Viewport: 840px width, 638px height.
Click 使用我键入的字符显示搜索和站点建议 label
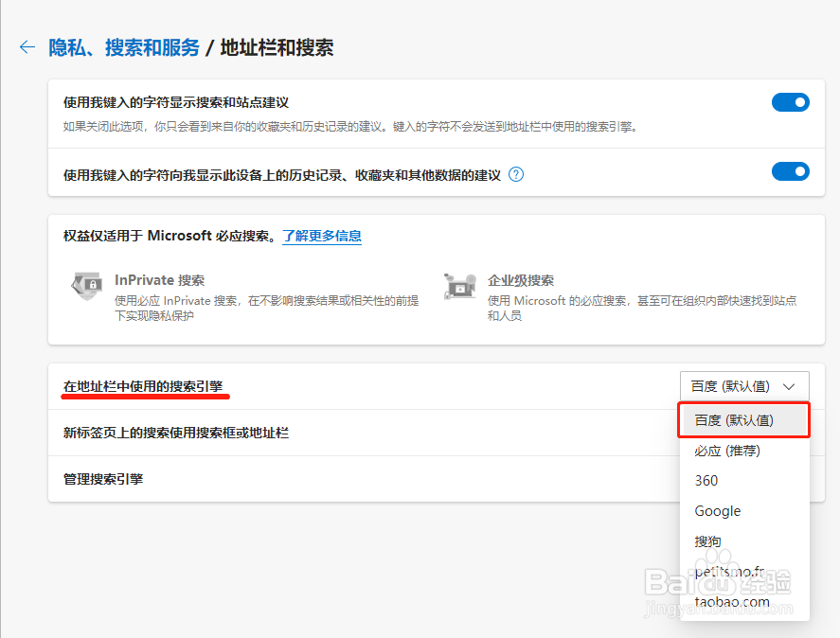tap(176, 102)
